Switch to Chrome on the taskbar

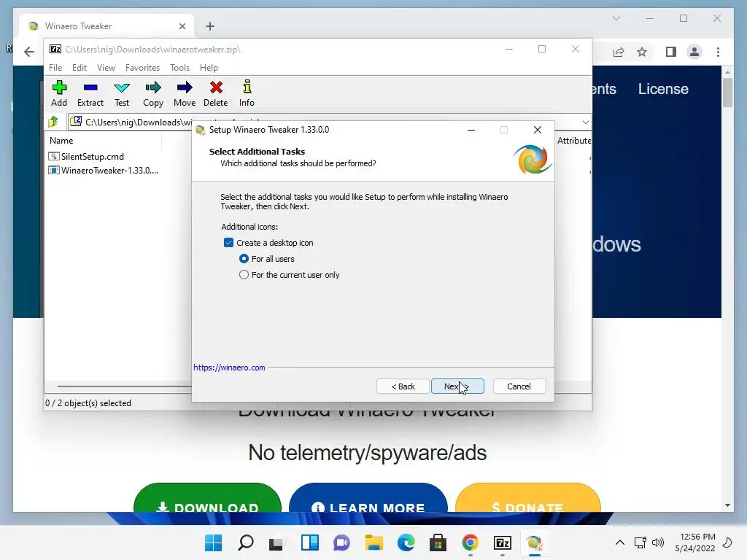[471, 542]
